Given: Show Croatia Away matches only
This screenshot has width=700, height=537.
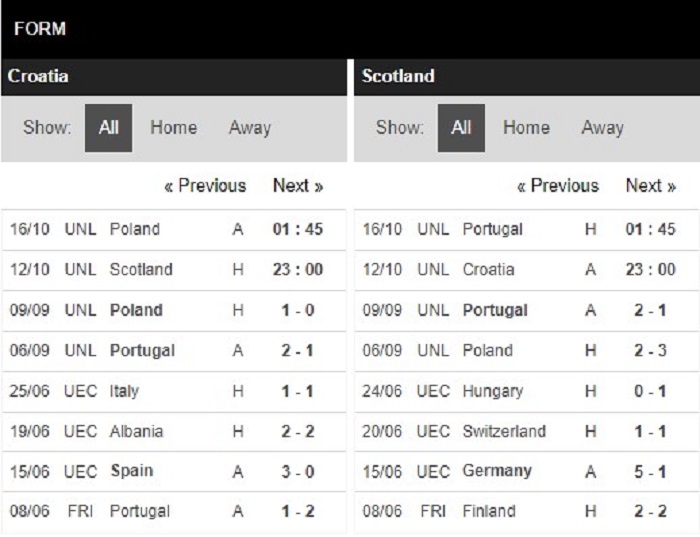Looking at the screenshot, I should 250,128.
